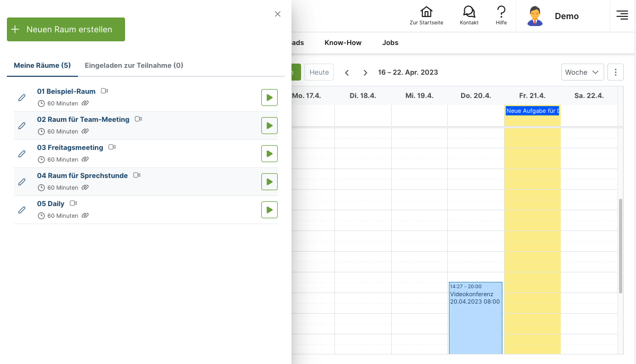Start the 02 Raum für Team-Meeting room
The height and width of the screenshot is (364, 636).
point(269,126)
